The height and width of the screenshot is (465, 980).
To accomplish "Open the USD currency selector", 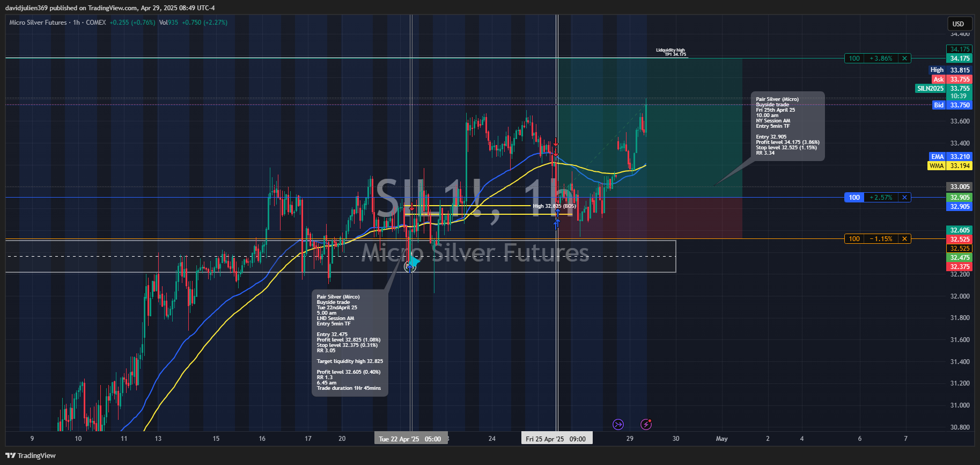I will pyautogui.click(x=959, y=24).
